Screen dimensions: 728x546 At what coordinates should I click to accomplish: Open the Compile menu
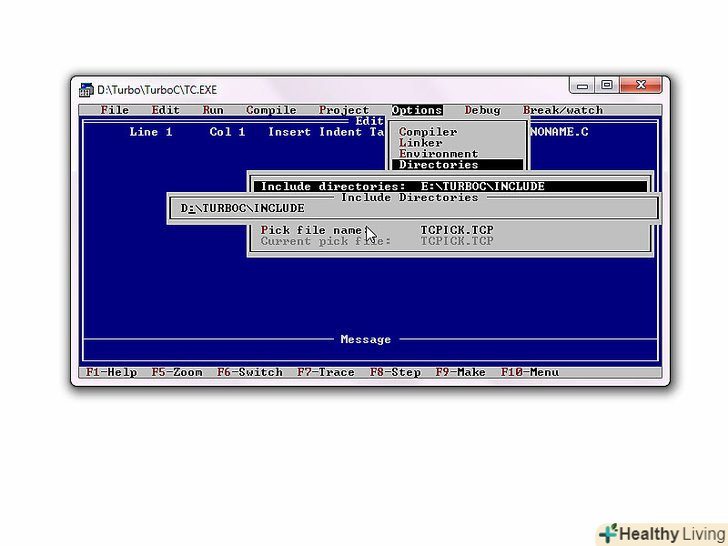pyautogui.click(x=271, y=111)
